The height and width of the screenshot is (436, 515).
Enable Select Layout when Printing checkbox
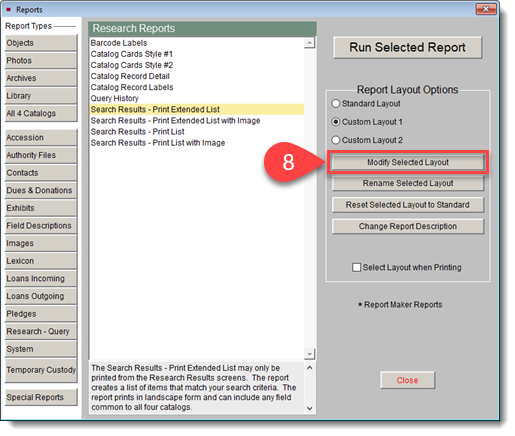[x=356, y=267]
